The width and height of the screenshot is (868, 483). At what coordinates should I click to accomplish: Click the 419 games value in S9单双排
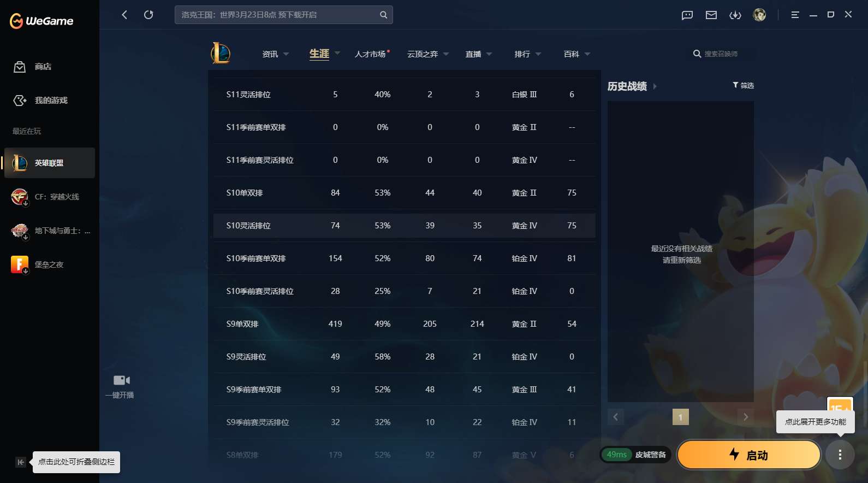[335, 324]
